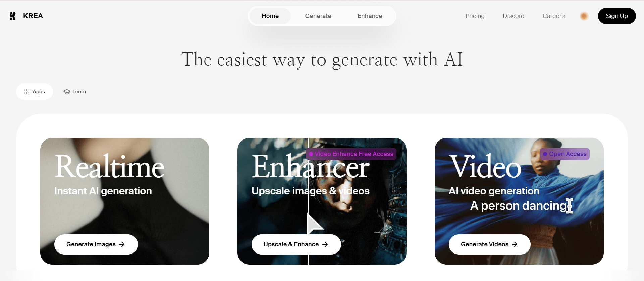Screen dimensions: 644x281
Task: Click the KREA logo icon
Action: pos(13,16)
